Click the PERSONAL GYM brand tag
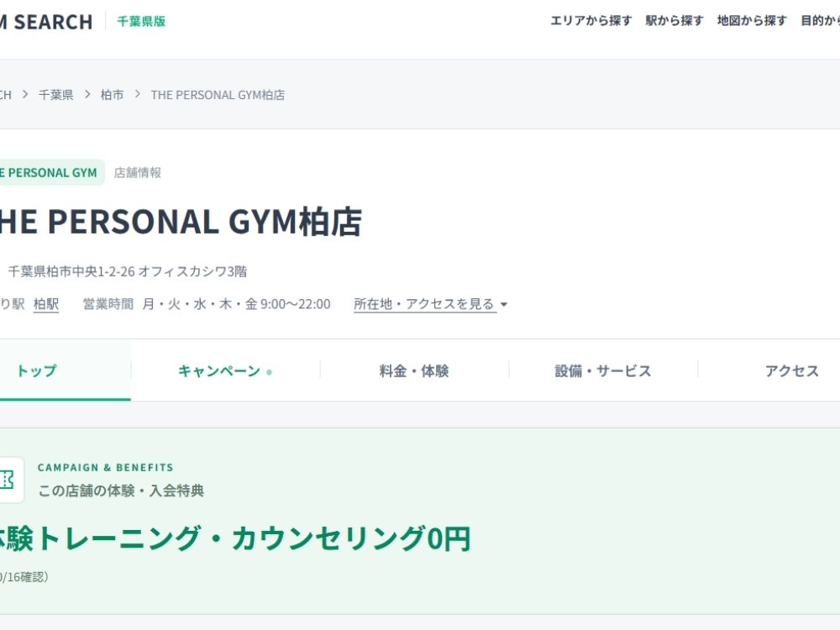Image resolution: width=840 pixels, height=630 pixels. coord(51,172)
